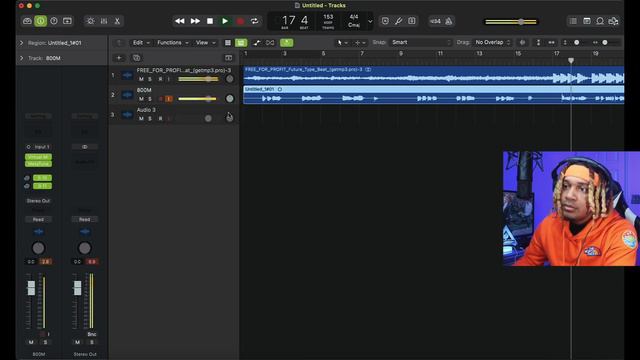
Task: Open the LCD display mode dropdown arrow
Action: point(370,21)
